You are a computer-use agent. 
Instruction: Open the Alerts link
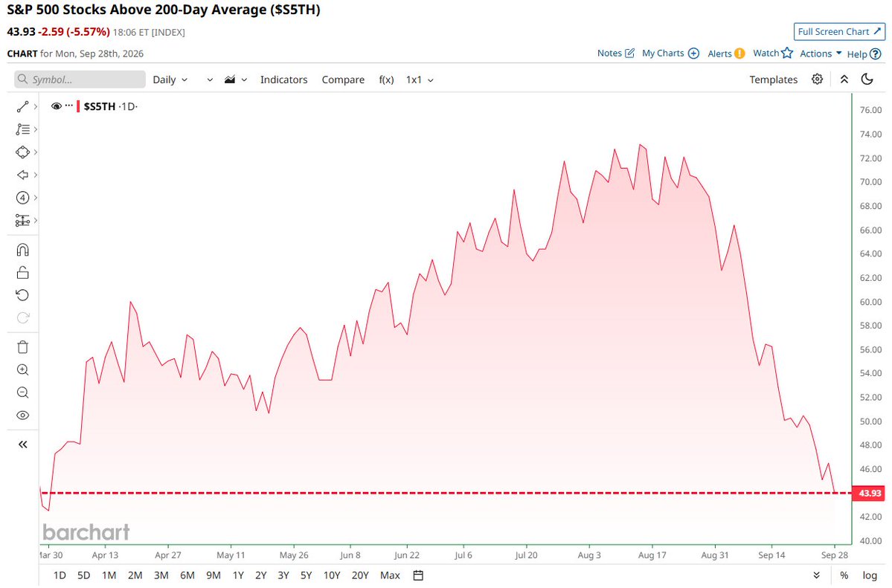pyautogui.click(x=726, y=54)
